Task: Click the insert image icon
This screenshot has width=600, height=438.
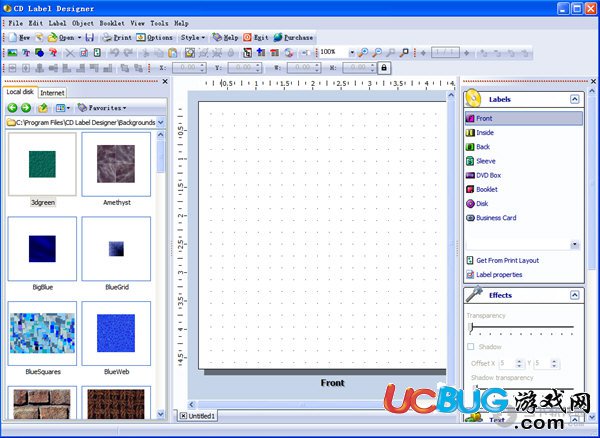Action: point(12,52)
